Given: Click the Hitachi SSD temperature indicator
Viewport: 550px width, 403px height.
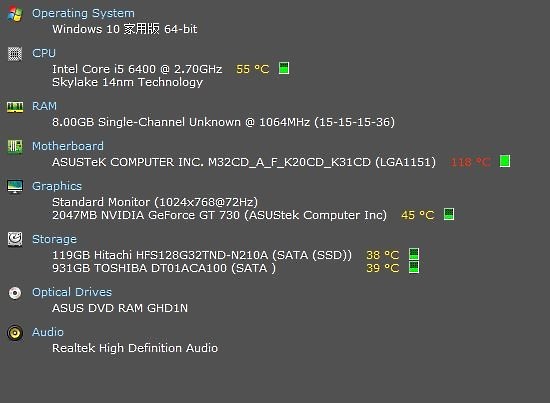Looking at the screenshot, I should [414, 254].
